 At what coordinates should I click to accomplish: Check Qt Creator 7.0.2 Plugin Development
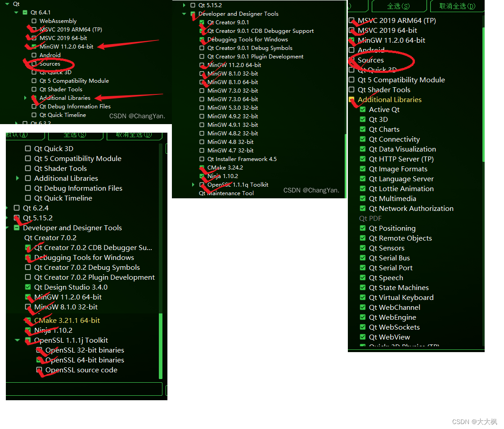coord(28,277)
